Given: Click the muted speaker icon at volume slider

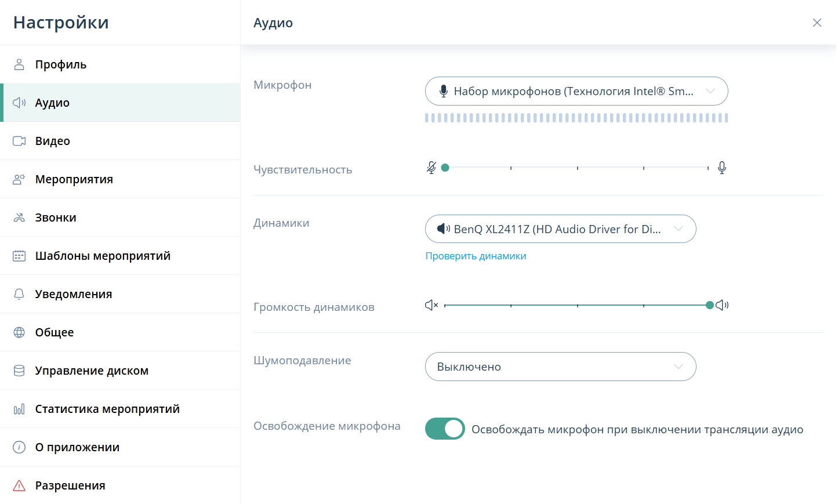Looking at the screenshot, I should pos(431,305).
